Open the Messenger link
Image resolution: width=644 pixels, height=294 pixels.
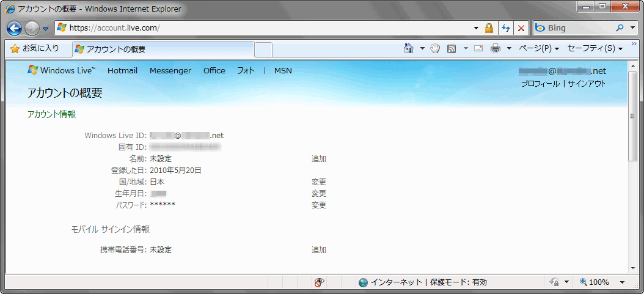[x=170, y=71]
